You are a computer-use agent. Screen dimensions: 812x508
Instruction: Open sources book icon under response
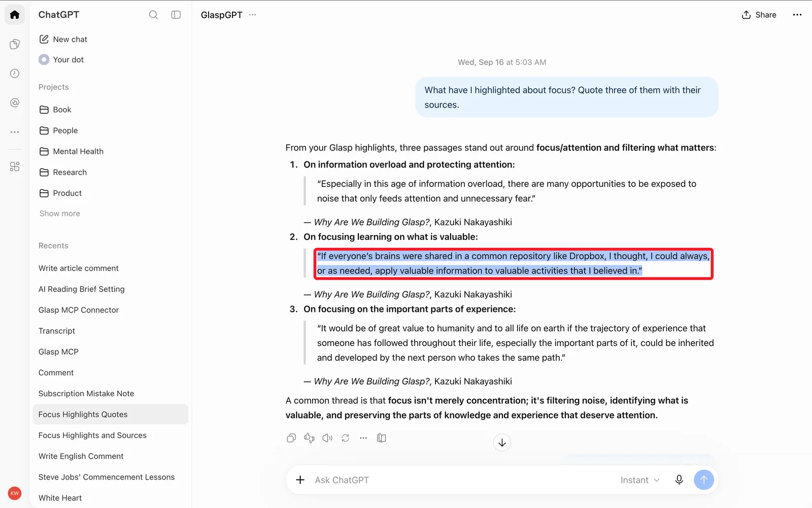click(x=382, y=438)
